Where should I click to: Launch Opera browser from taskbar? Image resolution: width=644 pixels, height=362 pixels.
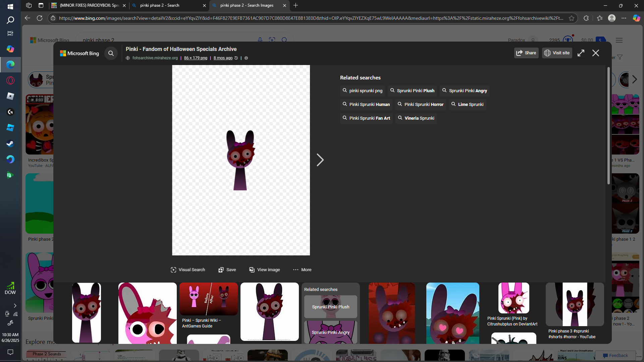click(x=10, y=80)
